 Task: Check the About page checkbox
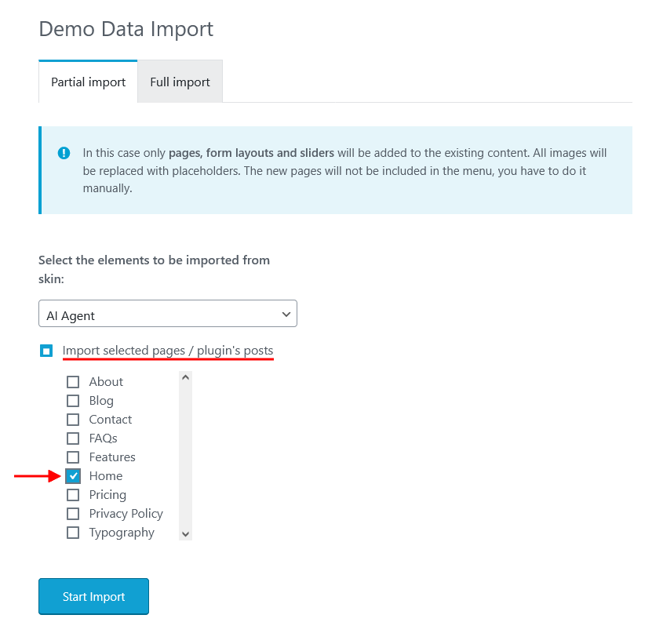pos(73,382)
